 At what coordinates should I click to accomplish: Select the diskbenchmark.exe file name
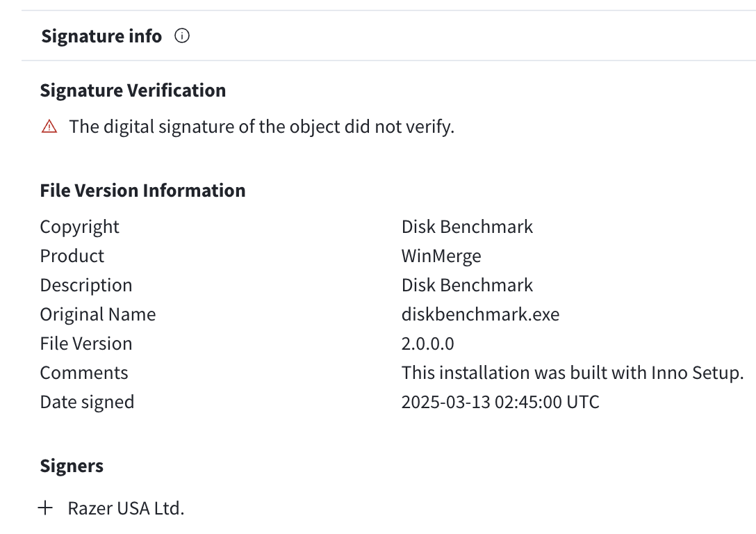point(480,314)
